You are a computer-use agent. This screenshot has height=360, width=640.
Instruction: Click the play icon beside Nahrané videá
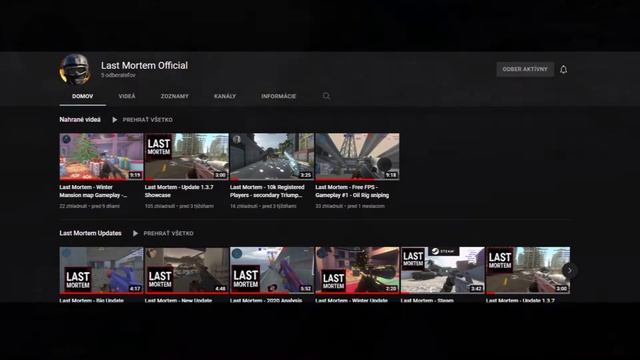coord(115,120)
